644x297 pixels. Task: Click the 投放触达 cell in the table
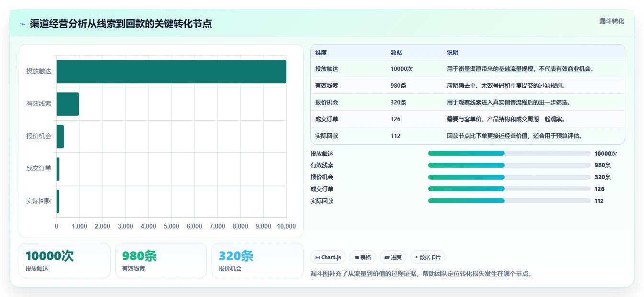[x=327, y=69]
